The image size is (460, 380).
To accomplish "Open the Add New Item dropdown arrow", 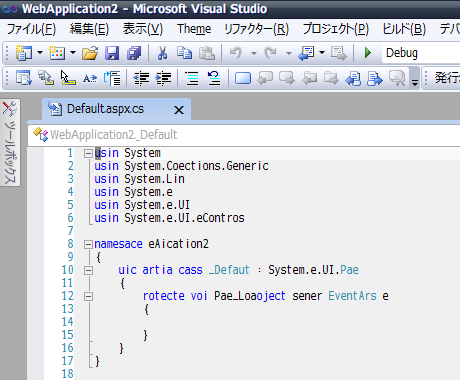I will (73, 53).
